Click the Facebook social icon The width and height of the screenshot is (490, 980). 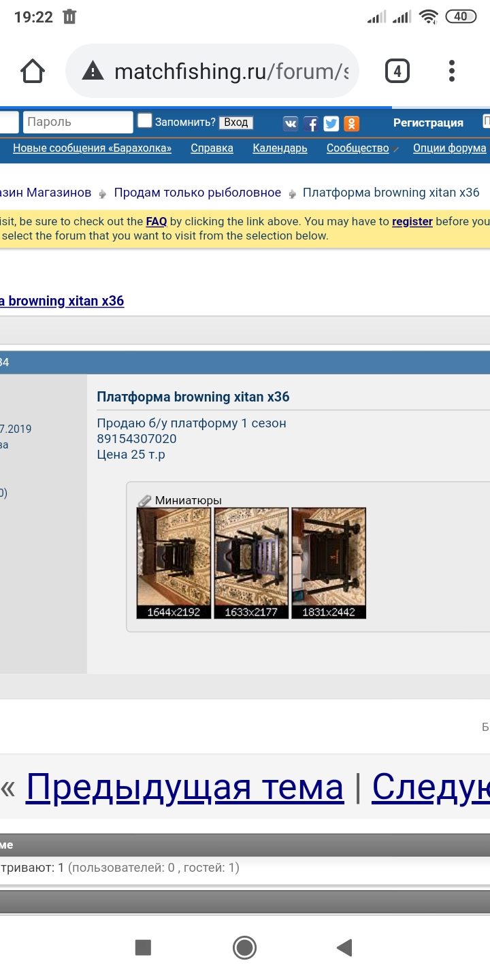tap(311, 123)
